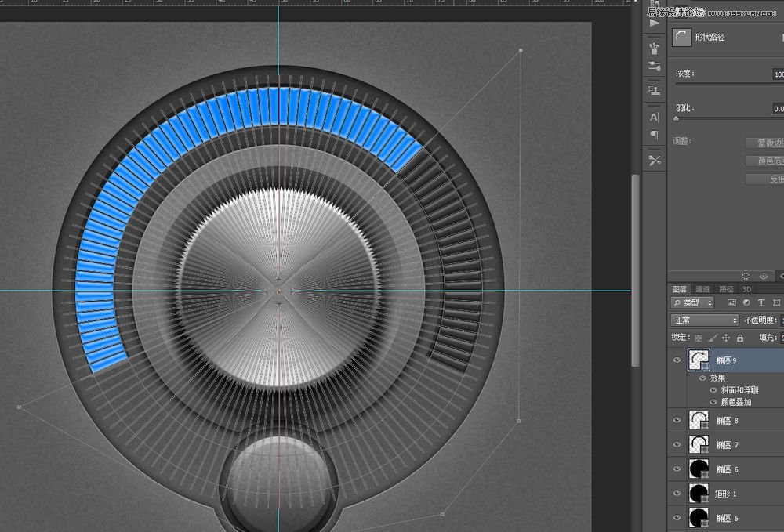Open the Character panel icon
This screenshot has width=784, height=532.
pos(654,117)
